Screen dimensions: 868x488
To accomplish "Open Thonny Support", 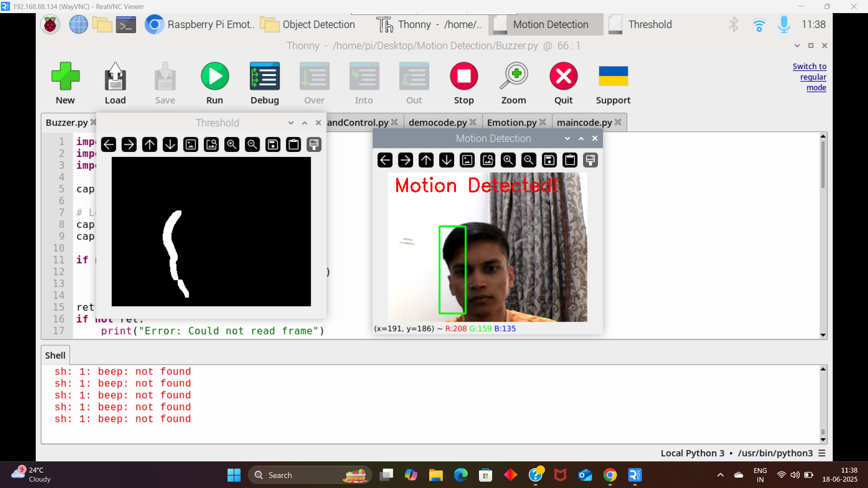I will [x=612, y=83].
